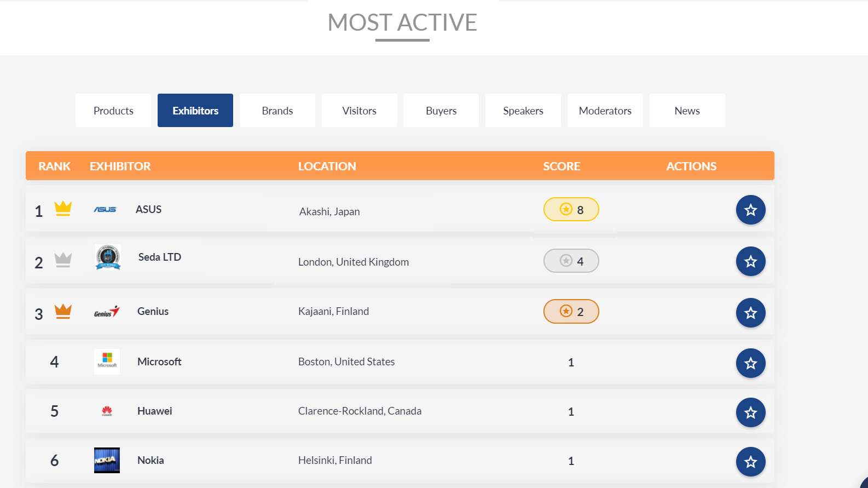Viewport: 868px width, 488px height.
Task: Click rank number 4 in Microsoft row
Action: point(54,361)
